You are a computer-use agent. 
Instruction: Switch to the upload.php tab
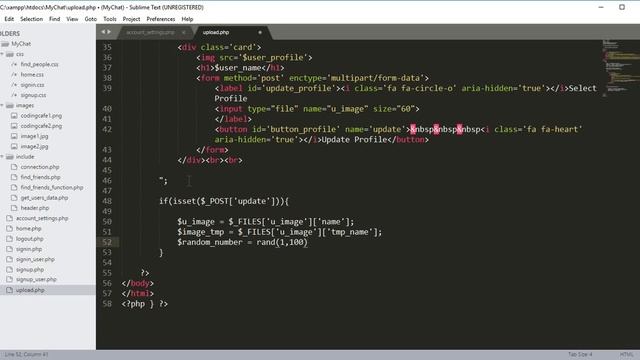[x=216, y=32]
